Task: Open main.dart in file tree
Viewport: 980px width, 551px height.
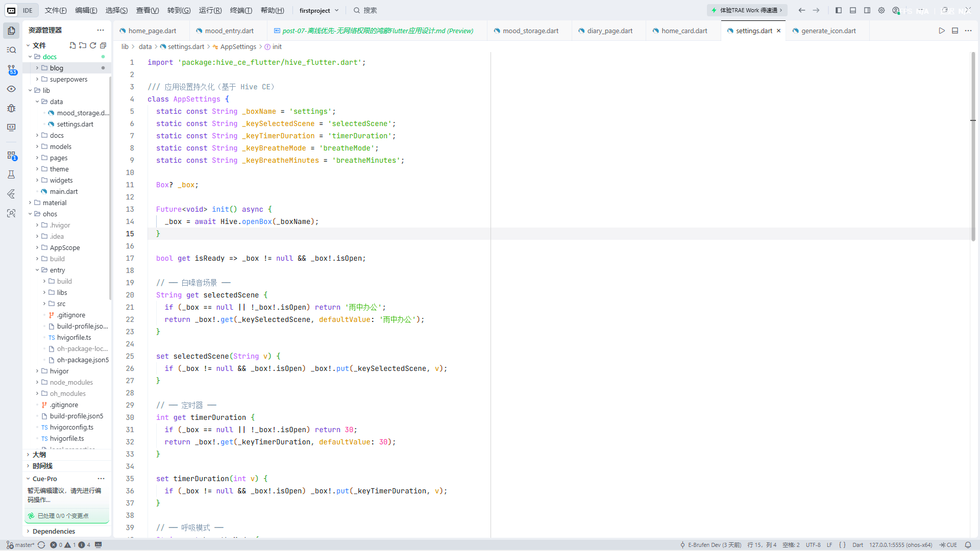Action: coord(64,191)
